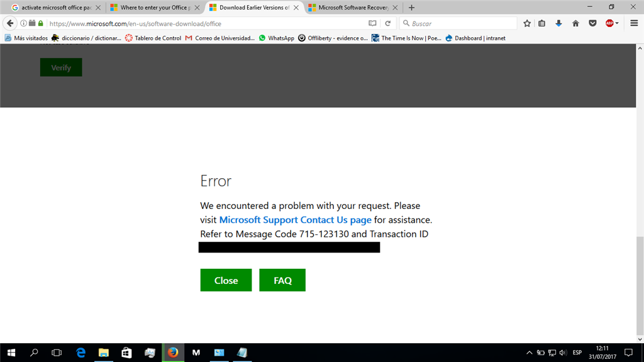Viewport: 644px width, 362px height.
Task: Open site information icon in address bar
Action: [x=24, y=23]
